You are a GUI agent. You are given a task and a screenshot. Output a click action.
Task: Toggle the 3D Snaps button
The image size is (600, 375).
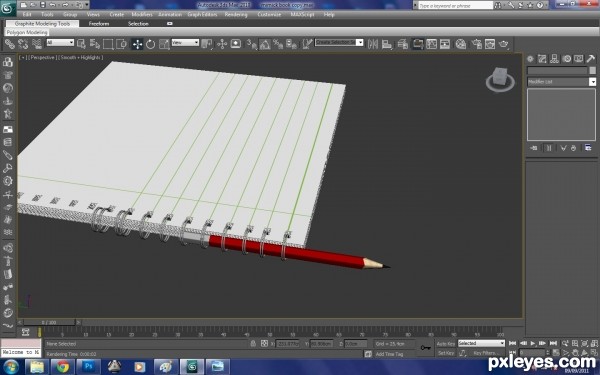coord(251,44)
